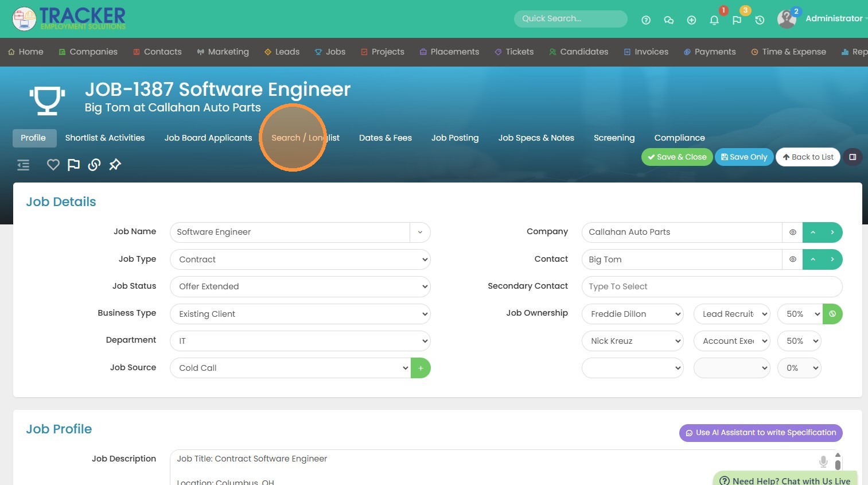Viewport: 868px width, 485px height.
Task: Go to Companies in the navigation bar
Action: tap(88, 52)
